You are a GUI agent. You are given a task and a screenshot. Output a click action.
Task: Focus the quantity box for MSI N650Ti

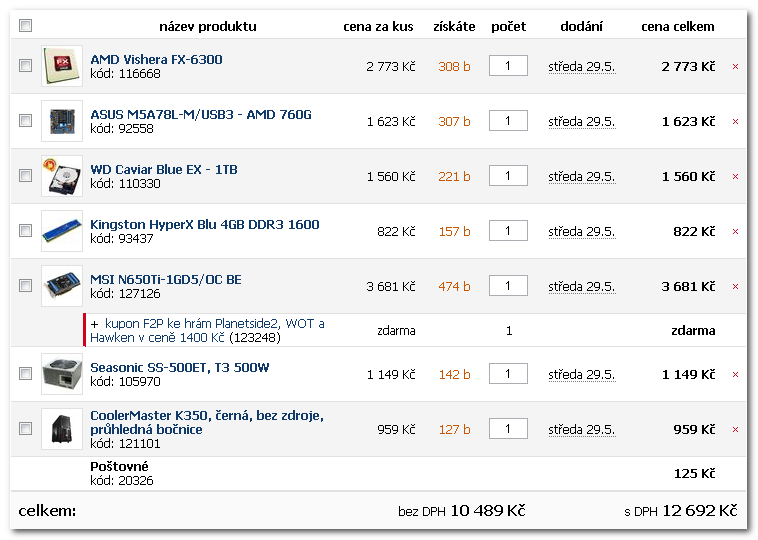click(508, 286)
